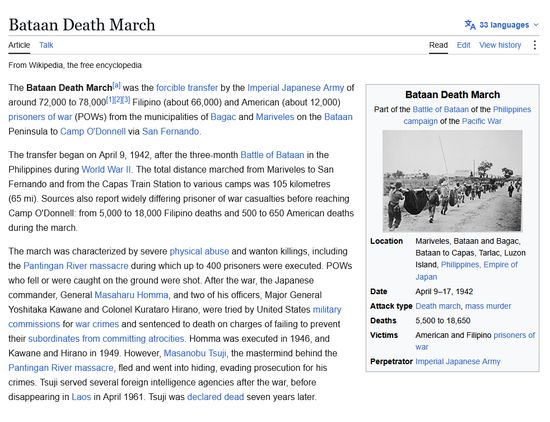
Task: Open the Pacific War link in infobox
Action: click(482, 121)
